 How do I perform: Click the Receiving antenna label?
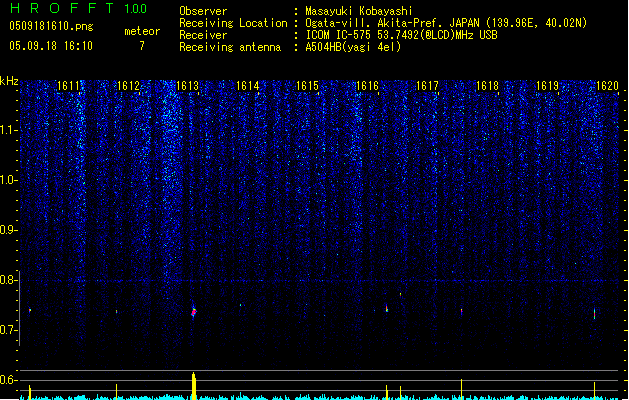pyautogui.click(x=230, y=47)
